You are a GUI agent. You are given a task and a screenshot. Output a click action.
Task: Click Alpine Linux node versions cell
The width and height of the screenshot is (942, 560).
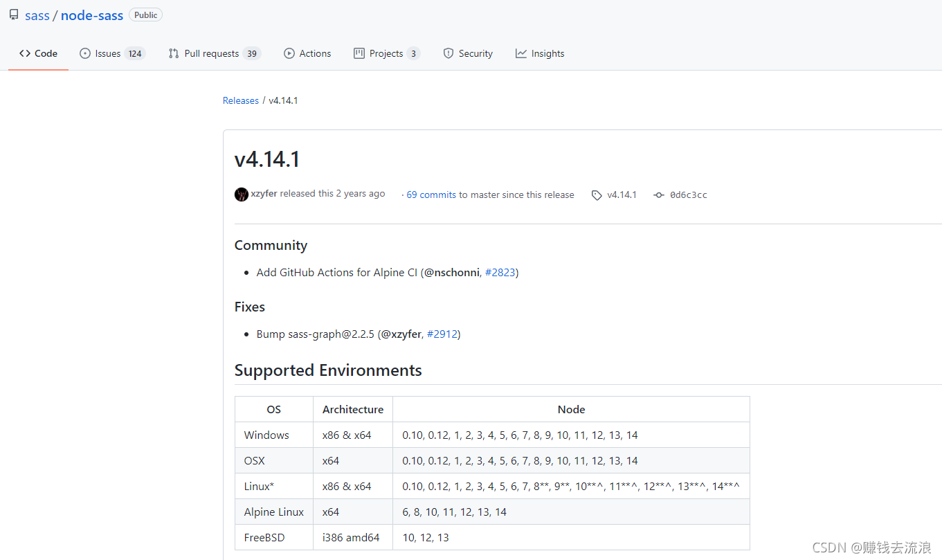tap(572, 512)
